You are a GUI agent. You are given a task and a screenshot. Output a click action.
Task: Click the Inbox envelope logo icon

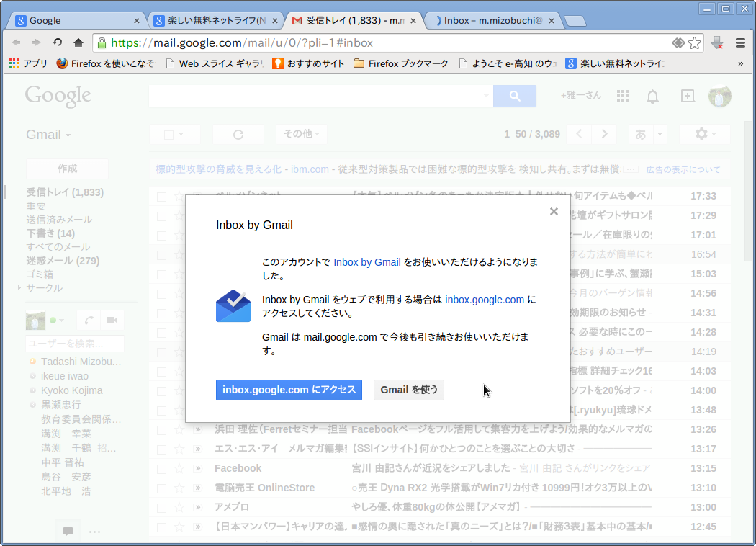[233, 306]
